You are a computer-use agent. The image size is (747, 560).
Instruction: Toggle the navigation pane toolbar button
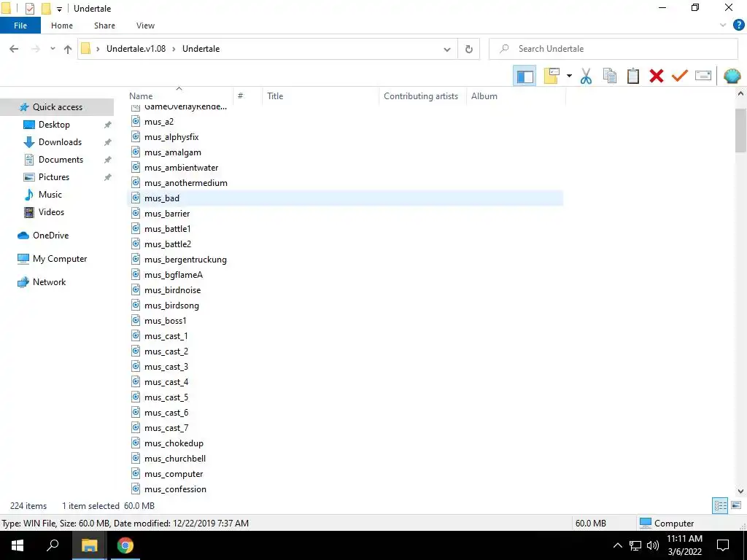(x=525, y=76)
